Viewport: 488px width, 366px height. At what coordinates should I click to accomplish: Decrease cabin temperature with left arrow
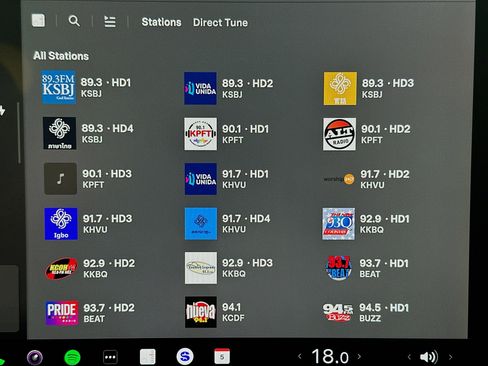pos(300,356)
